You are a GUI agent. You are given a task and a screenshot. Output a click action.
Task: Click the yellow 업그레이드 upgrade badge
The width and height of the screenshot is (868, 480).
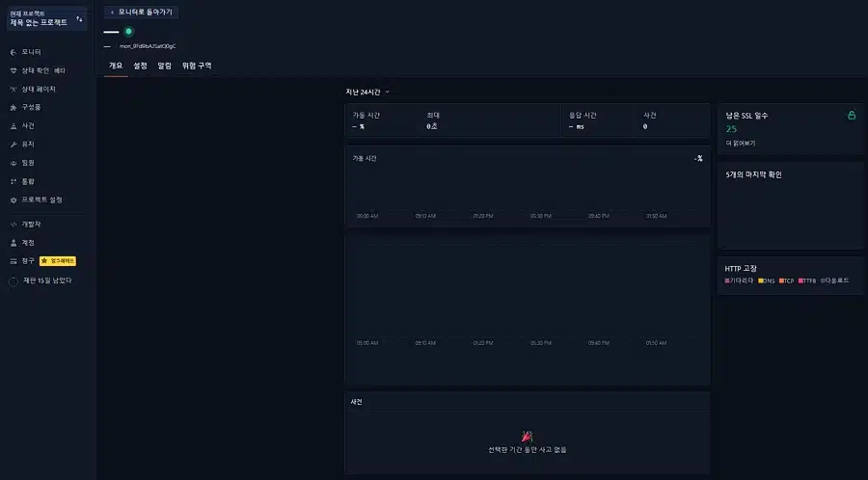point(58,261)
